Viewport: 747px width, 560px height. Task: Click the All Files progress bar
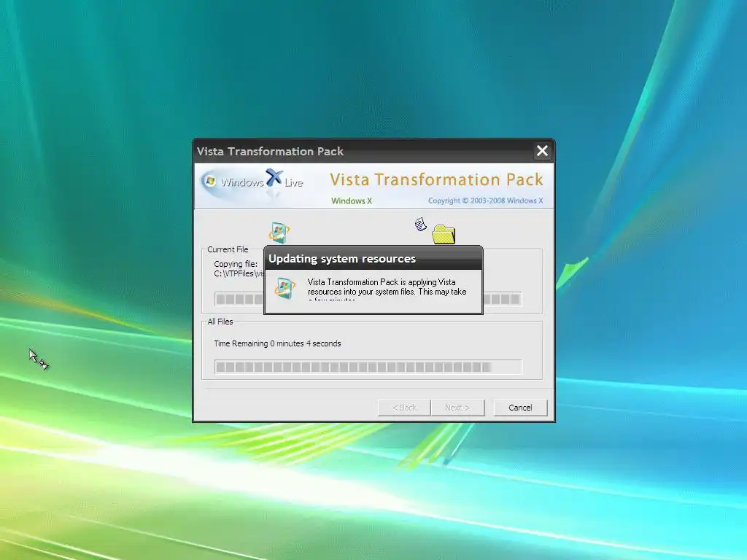[368, 367]
